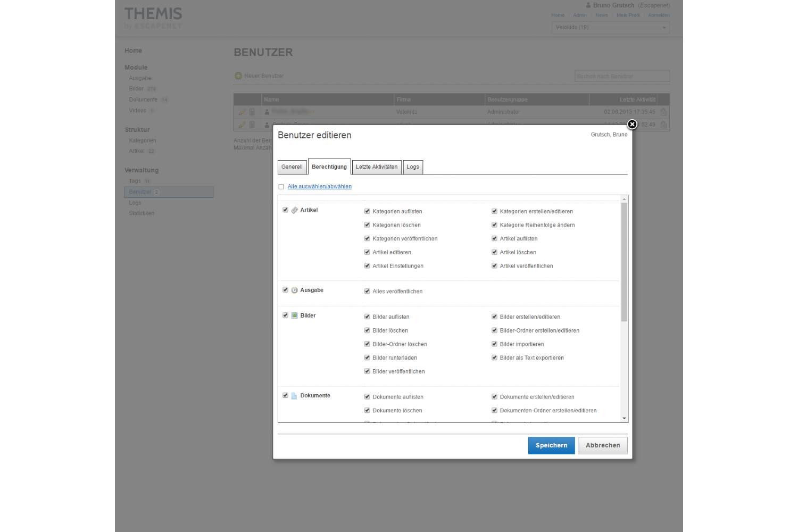This screenshot has height=532, width=798.
Task: Click the Dokumente file icon
Action: 294,396
